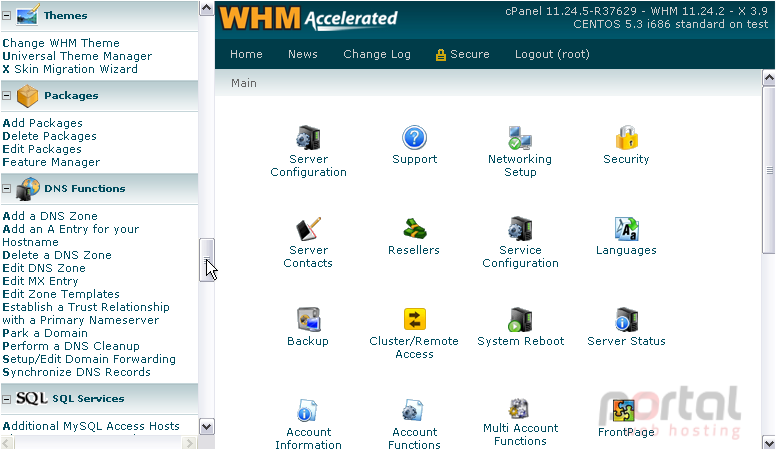Click the DNS Functions globe icon
The width and height of the screenshot is (776, 450).
27,189
